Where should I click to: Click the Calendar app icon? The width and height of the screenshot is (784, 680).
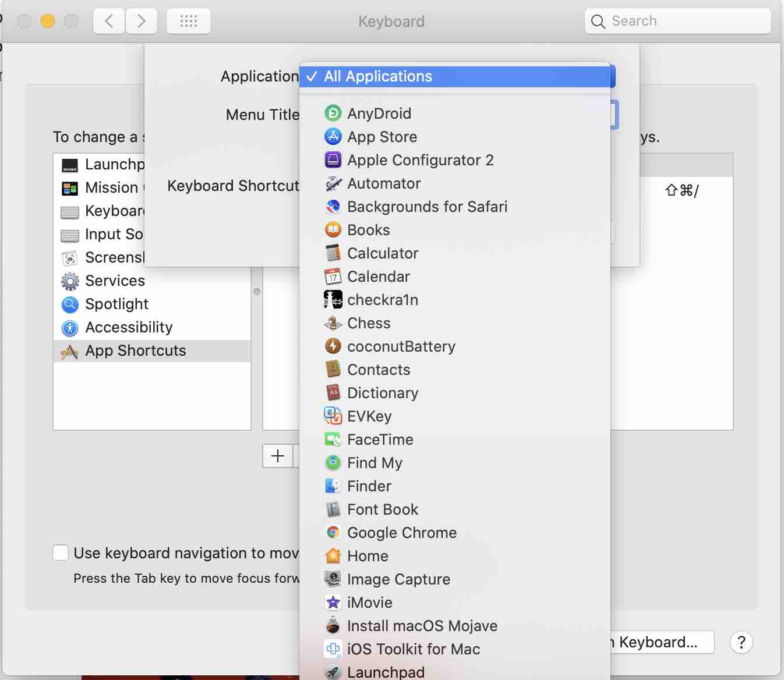coord(333,277)
